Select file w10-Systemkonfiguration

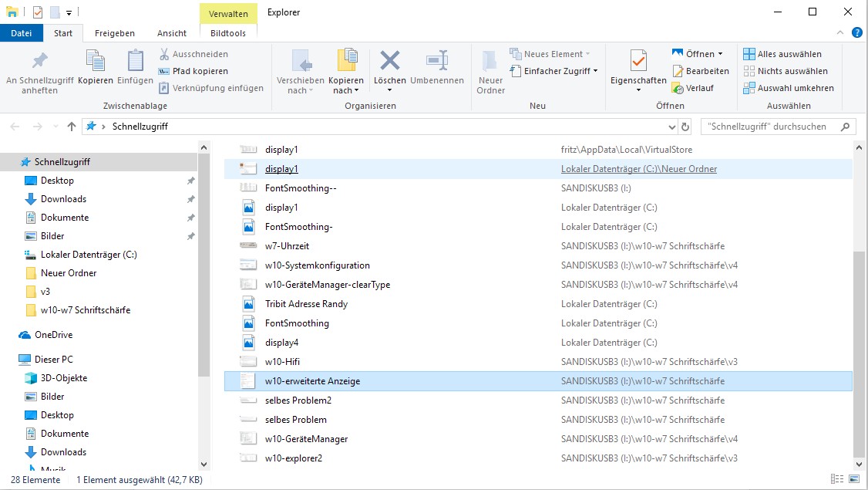coord(317,265)
